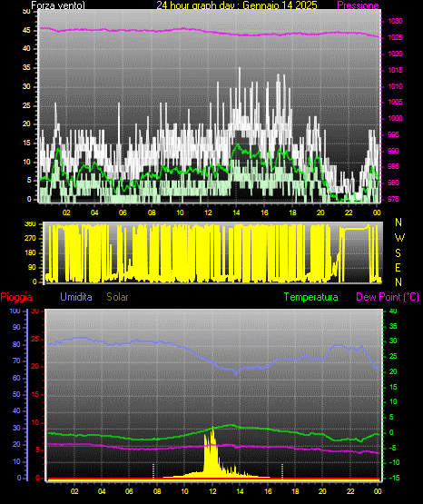Viewport: 423px width, 504px height.
Task: Click hour 06 on bottom chart time axis
Action: point(129,491)
